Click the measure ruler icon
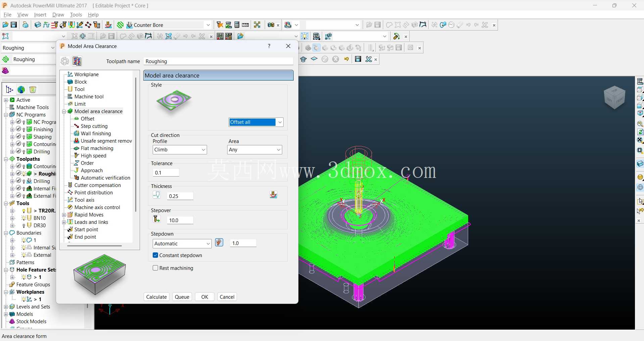The height and width of the screenshot is (341, 644). tap(245, 25)
